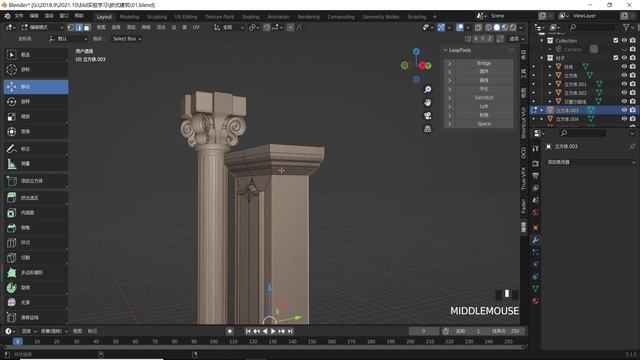Screen dimensions: 640x360
Task: Expand the Loft LoopTools option
Action: [x=450, y=107]
